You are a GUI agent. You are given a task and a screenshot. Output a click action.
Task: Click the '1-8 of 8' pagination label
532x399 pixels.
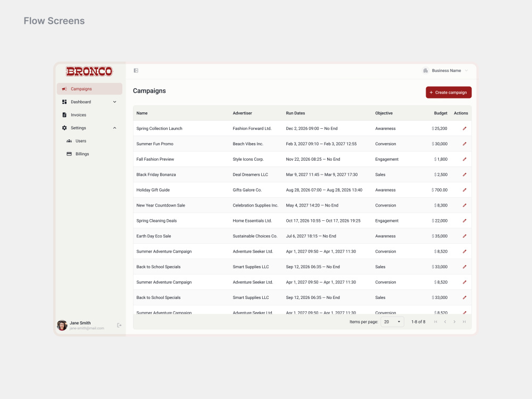click(x=418, y=322)
